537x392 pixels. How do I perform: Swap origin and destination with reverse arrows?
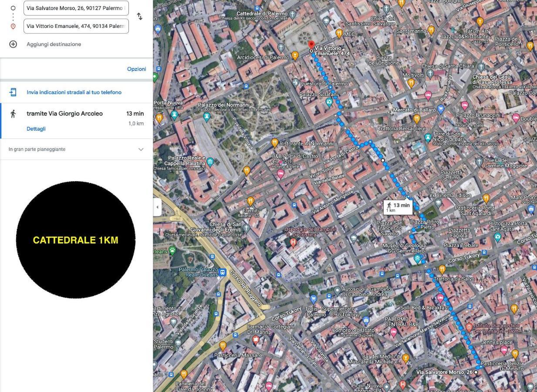coord(139,17)
